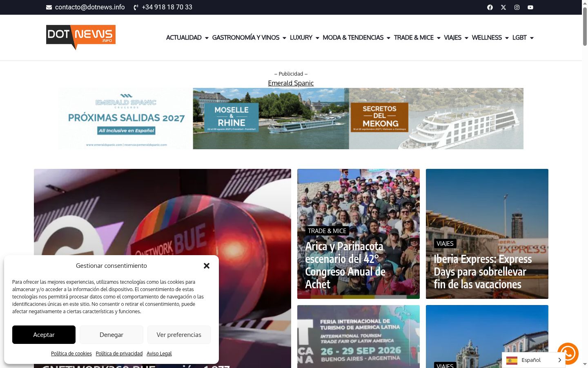Click VIAJES tag on Iberia Express article
Image resolution: width=588 pixels, height=368 pixels.
(445, 244)
